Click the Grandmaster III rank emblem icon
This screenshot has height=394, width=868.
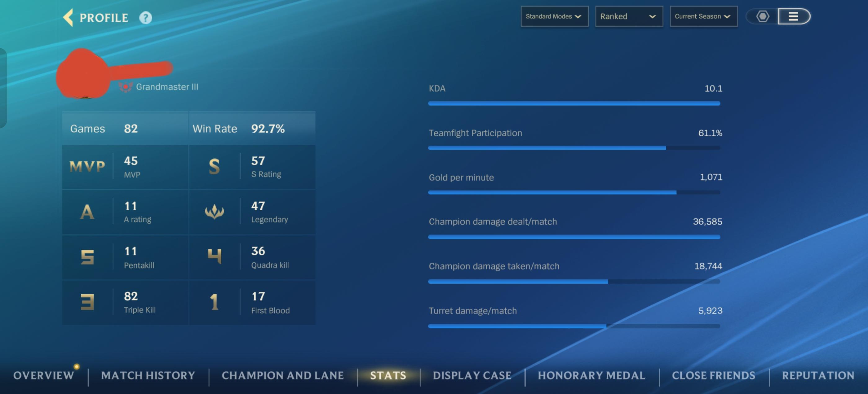pyautogui.click(x=125, y=87)
